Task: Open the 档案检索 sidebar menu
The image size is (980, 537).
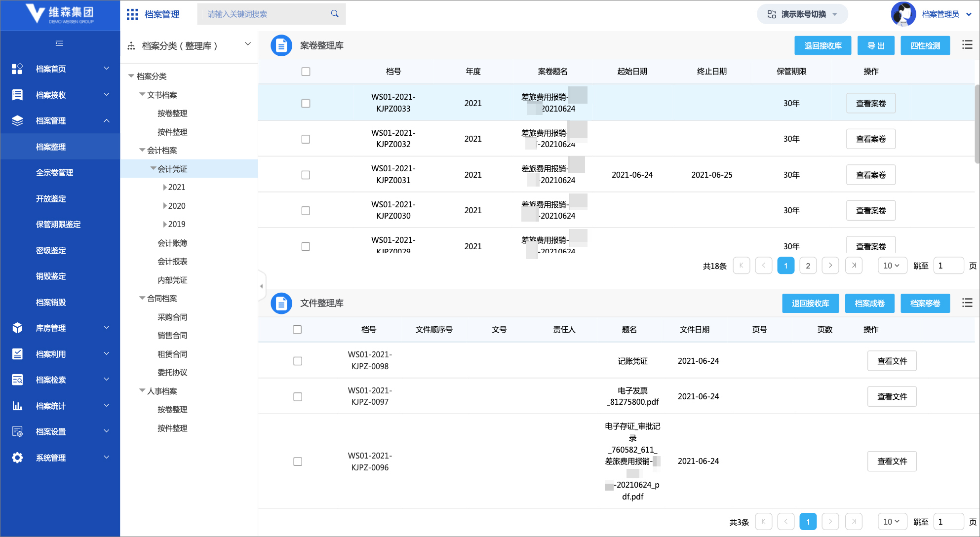Action: point(60,380)
